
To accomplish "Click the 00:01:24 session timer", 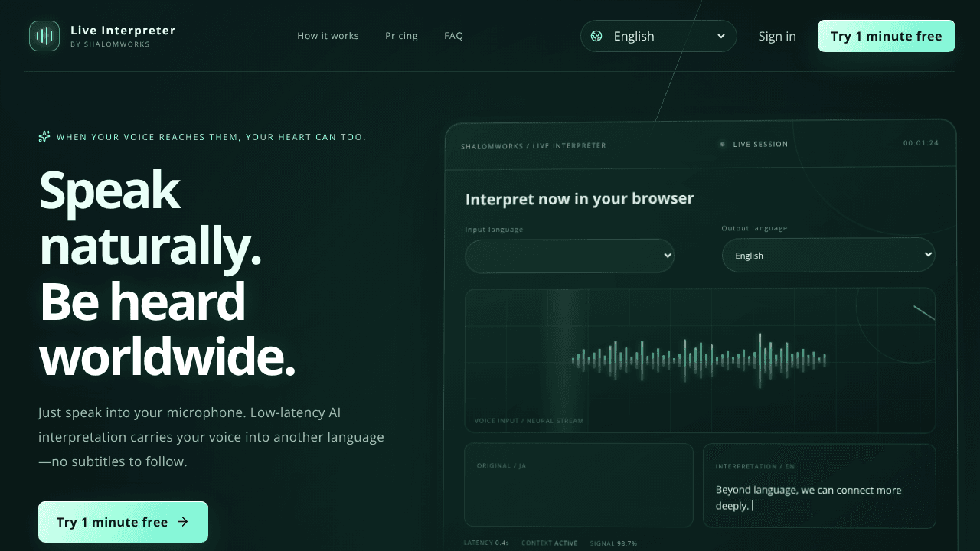I will coord(920,143).
